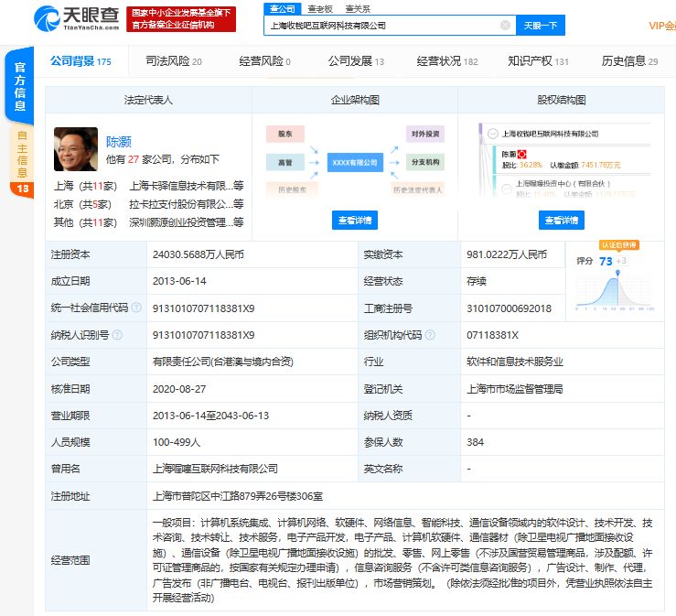Click the 高管 box in structure diagram
The width and height of the screenshot is (676, 616).
point(285,162)
